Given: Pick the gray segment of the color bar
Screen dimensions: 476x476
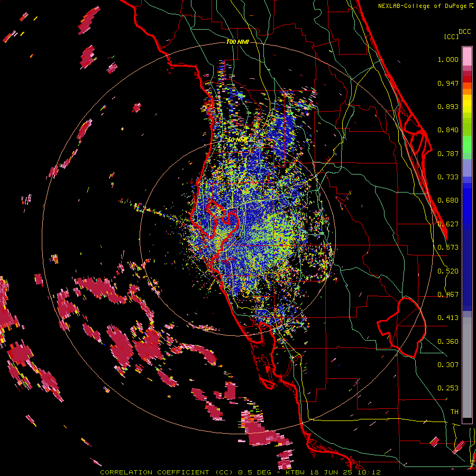Looking at the screenshot, I should (467, 368).
